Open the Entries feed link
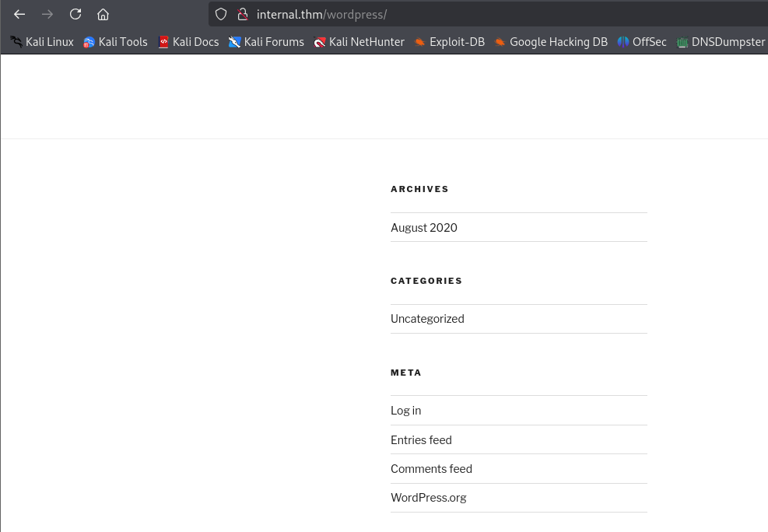The width and height of the screenshot is (768, 532). 421,440
